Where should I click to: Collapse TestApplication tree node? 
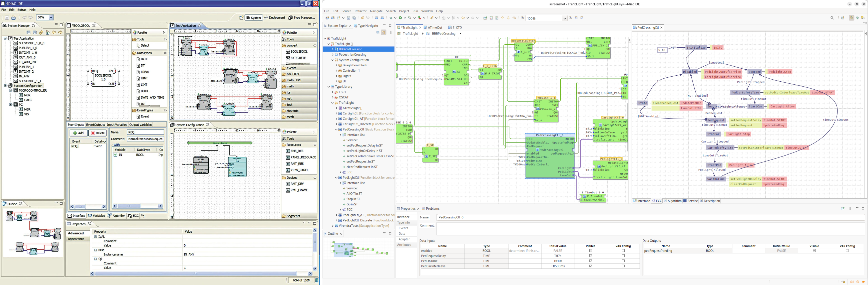click(5, 39)
